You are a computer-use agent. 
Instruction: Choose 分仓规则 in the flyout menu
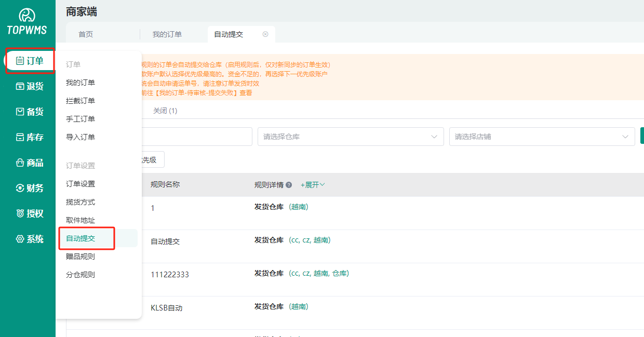(81, 275)
